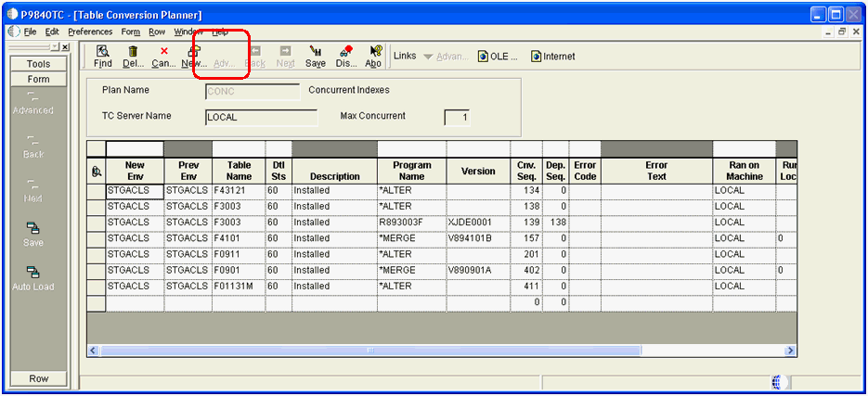This screenshot has height=396, width=868.
Task: Open the Preferences menu
Action: click(90, 32)
